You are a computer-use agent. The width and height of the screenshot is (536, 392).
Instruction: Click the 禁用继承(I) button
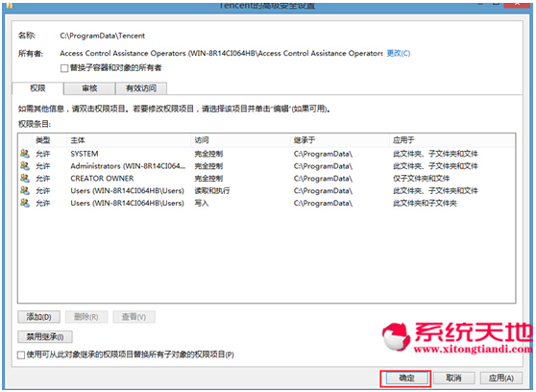[45, 337]
